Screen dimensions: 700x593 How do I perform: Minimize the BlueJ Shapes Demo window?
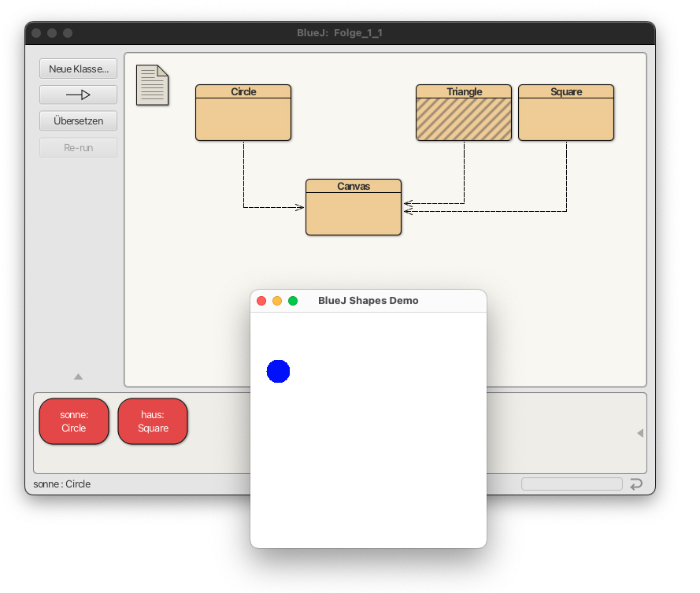pos(277,301)
